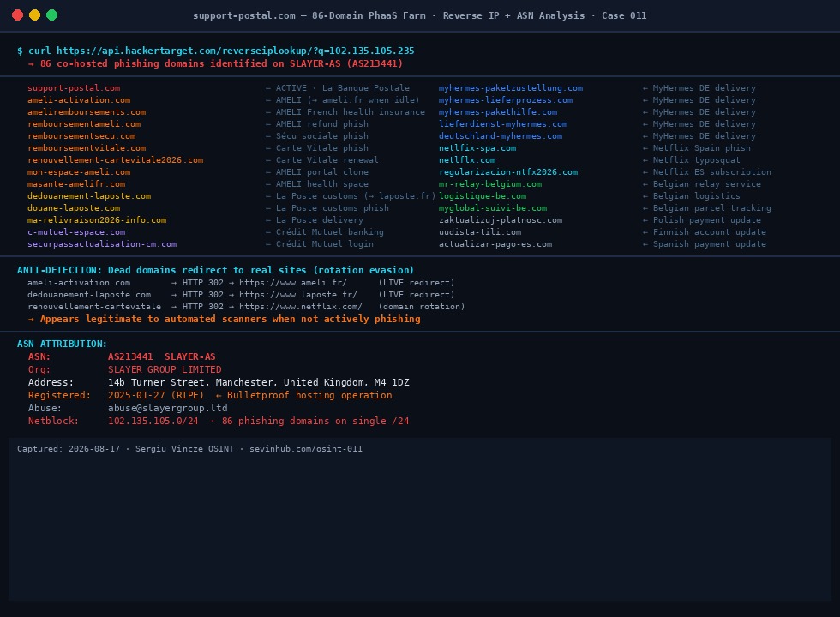Click remboursementameli.com domain

(x=84, y=123)
